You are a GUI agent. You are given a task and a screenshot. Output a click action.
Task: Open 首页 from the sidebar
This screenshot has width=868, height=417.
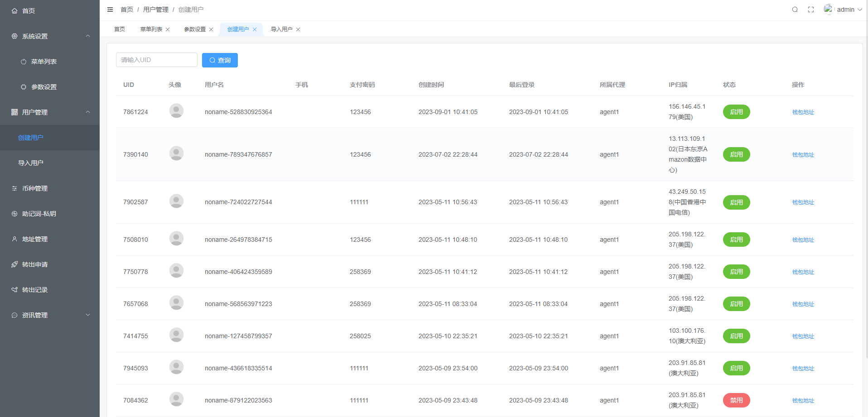tap(29, 11)
